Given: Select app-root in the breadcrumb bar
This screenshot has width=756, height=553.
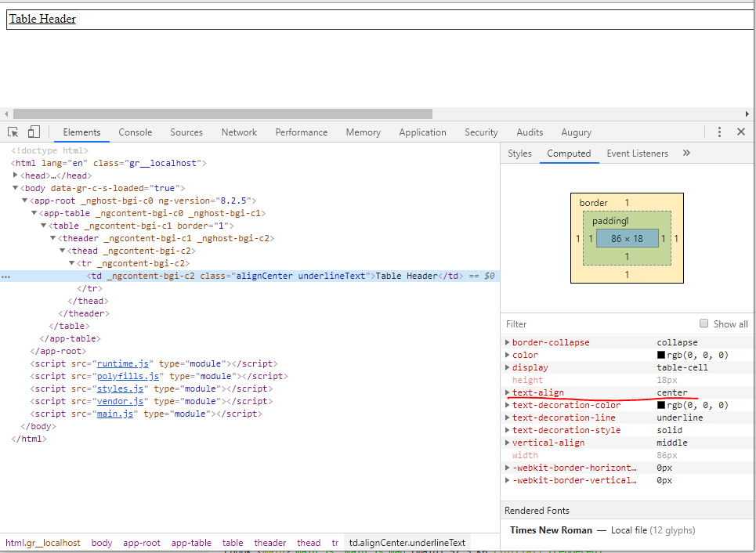Looking at the screenshot, I should (141, 542).
